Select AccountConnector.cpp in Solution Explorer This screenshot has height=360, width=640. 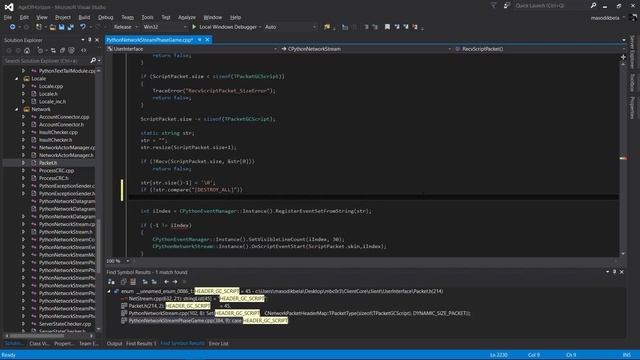pos(64,117)
